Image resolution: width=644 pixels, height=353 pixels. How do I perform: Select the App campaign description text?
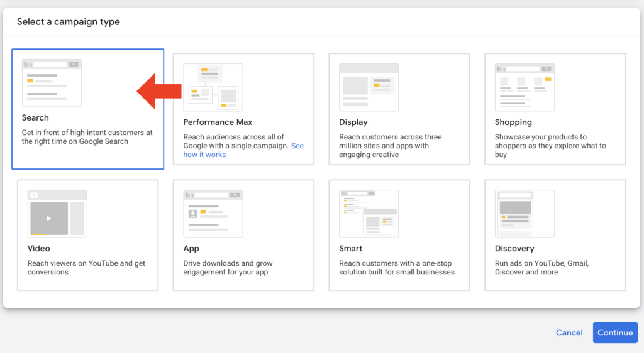228,268
